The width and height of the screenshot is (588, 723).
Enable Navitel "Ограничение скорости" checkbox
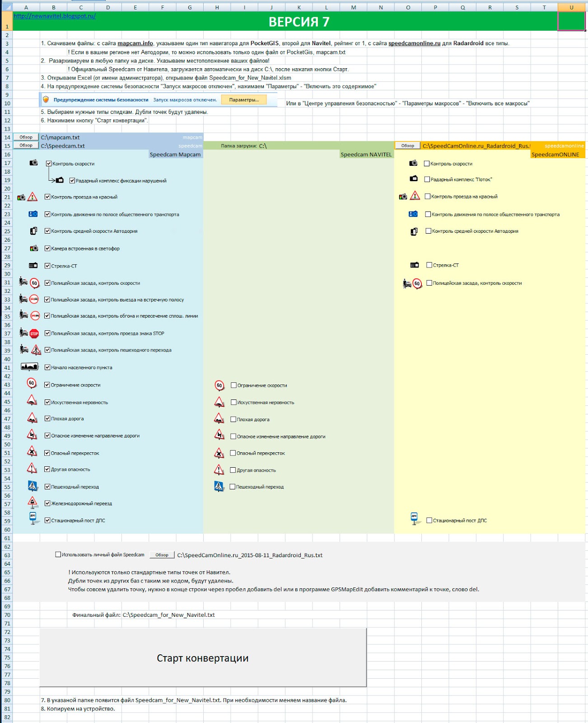233,385
